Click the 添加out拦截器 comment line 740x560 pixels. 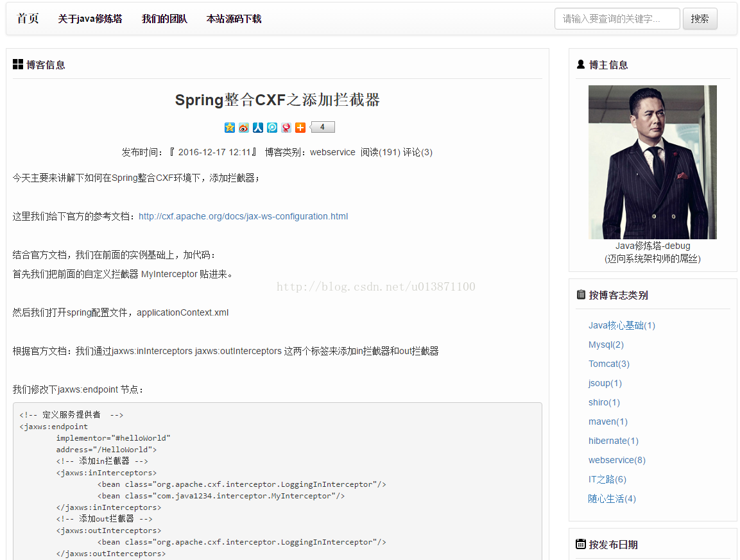tap(104, 519)
